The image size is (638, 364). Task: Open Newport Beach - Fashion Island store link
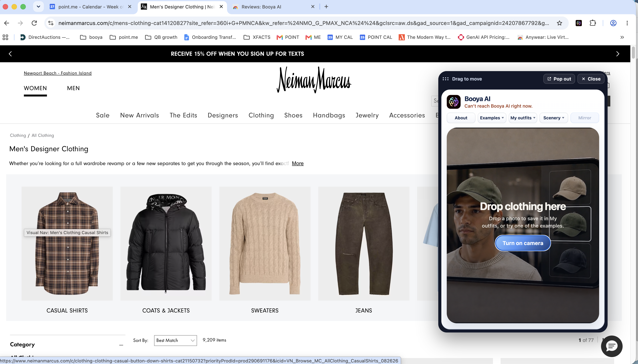click(58, 73)
